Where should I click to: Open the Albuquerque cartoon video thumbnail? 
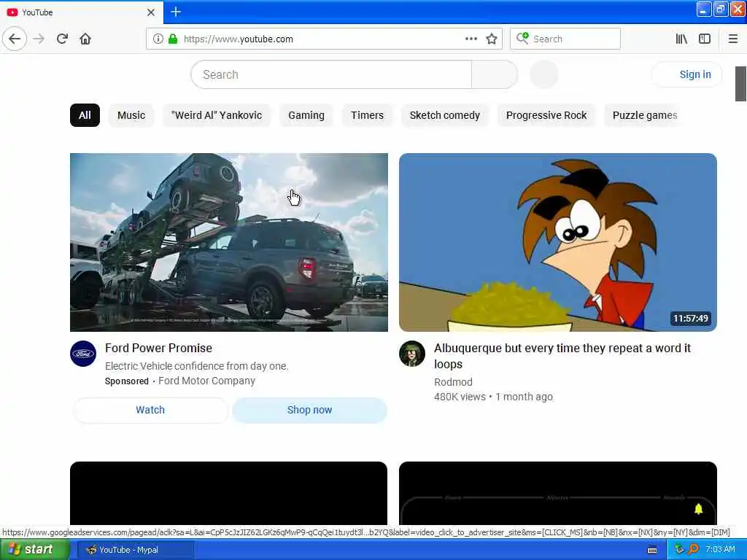tap(558, 242)
